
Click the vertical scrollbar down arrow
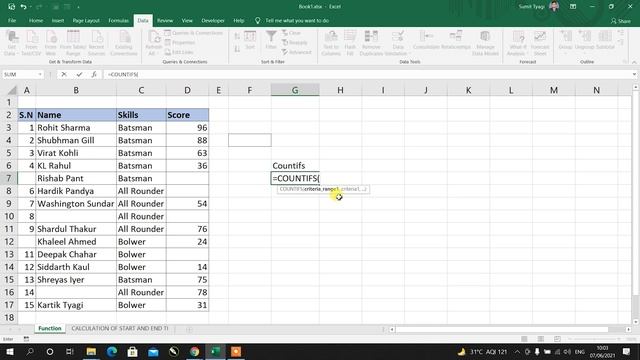(636, 322)
